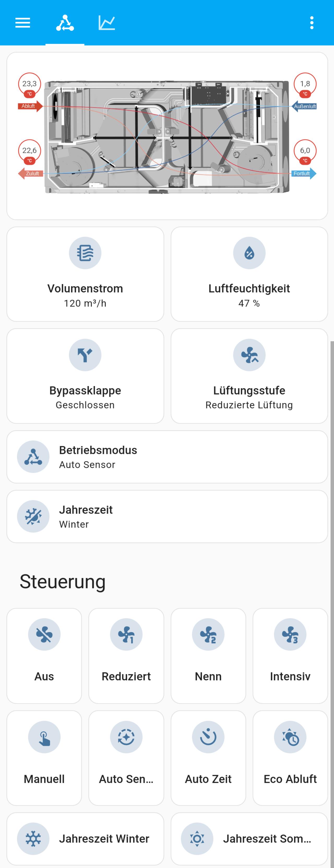Tap the Eco Abluft icon
This screenshot has height=868, width=334.
(x=290, y=737)
